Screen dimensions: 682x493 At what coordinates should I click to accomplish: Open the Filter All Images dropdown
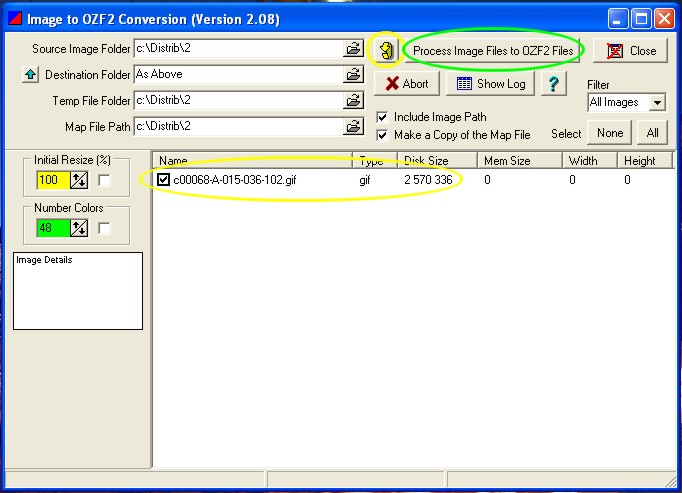(x=657, y=103)
